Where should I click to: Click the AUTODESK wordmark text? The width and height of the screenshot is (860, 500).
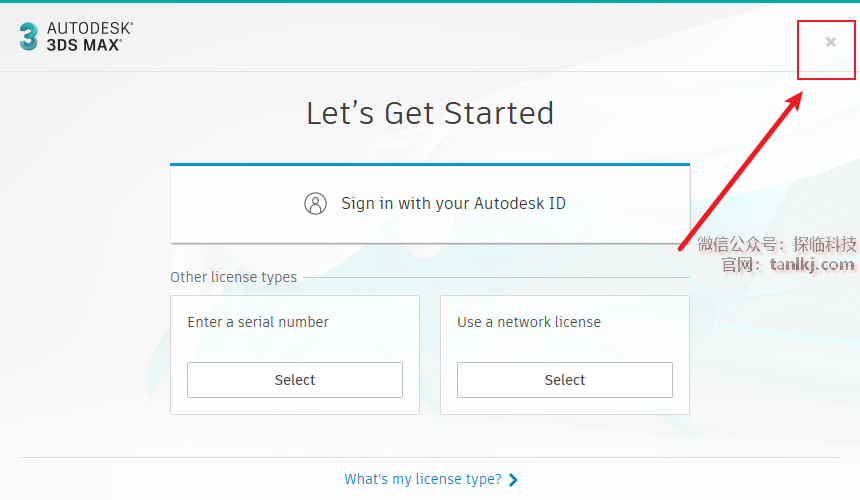(x=90, y=29)
